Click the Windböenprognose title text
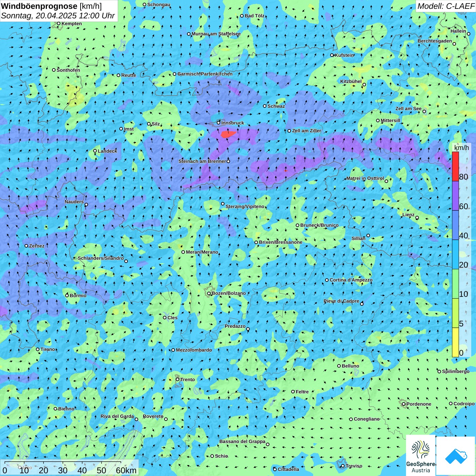Screen dimensions: 476x476 39,6
